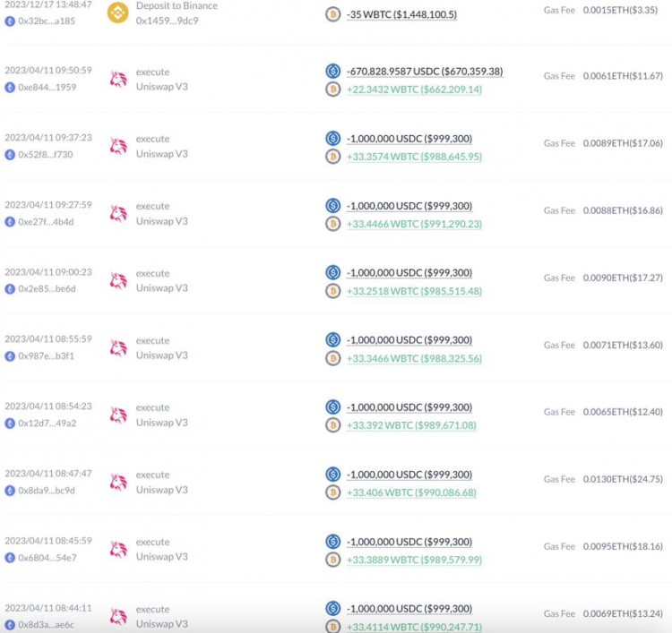672x633 pixels.
Task: Open transaction hash 0x2e85...be6d
Action: (x=47, y=289)
